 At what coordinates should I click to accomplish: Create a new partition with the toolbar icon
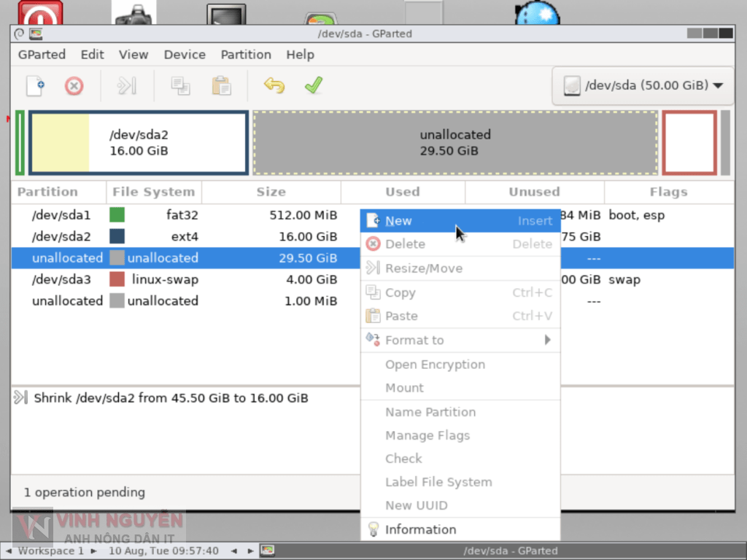34,85
